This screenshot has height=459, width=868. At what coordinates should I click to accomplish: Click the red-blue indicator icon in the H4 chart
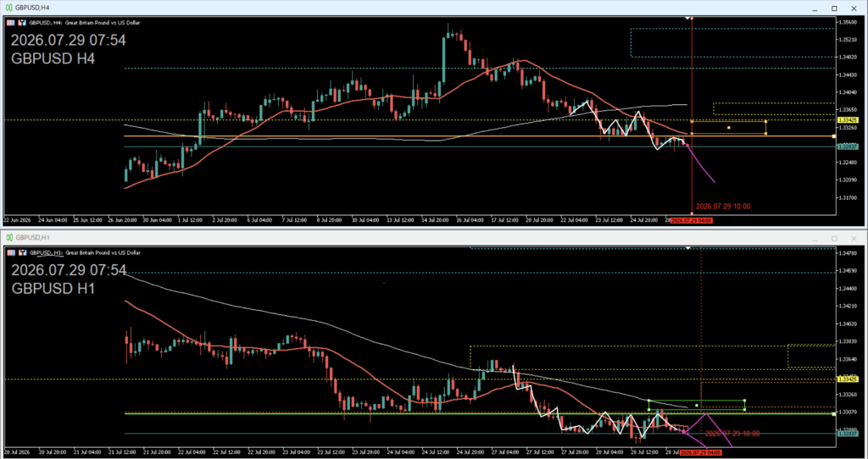tap(22, 23)
